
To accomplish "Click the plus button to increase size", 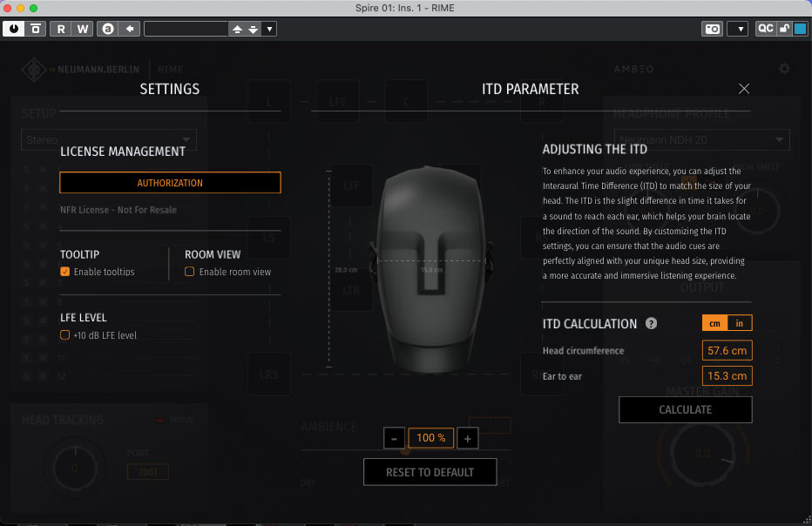I will point(467,438).
